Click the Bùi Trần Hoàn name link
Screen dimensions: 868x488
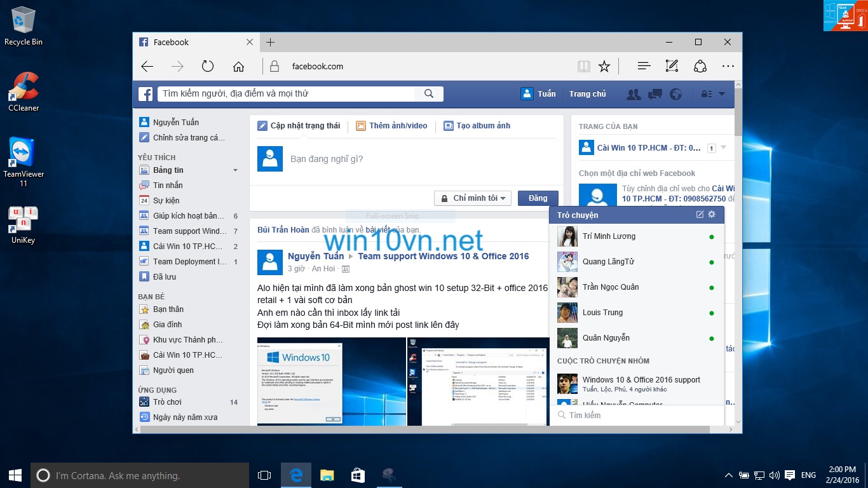[283, 230]
